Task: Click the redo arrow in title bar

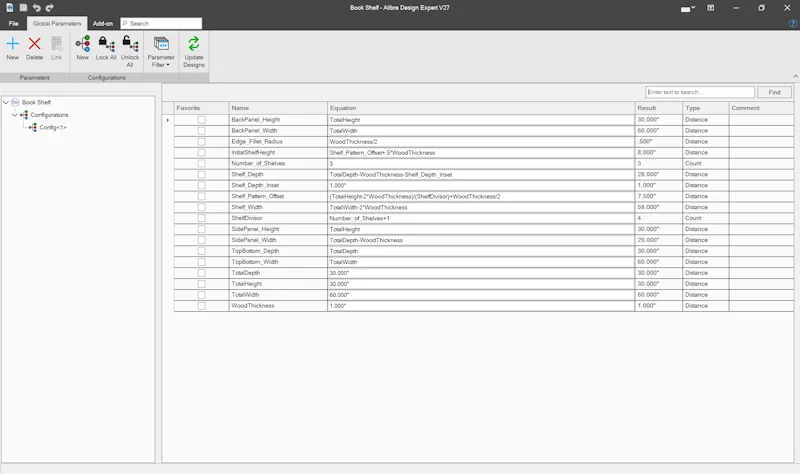Action: tap(49, 8)
